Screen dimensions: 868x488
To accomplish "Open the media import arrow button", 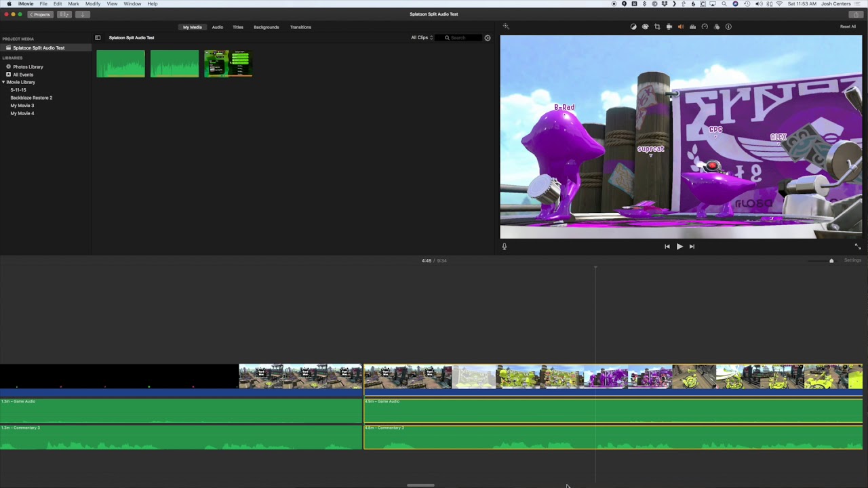I will [83, 14].
